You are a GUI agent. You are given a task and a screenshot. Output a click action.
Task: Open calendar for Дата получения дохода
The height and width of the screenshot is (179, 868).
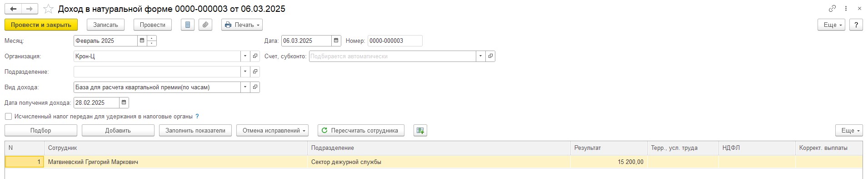[x=124, y=102]
